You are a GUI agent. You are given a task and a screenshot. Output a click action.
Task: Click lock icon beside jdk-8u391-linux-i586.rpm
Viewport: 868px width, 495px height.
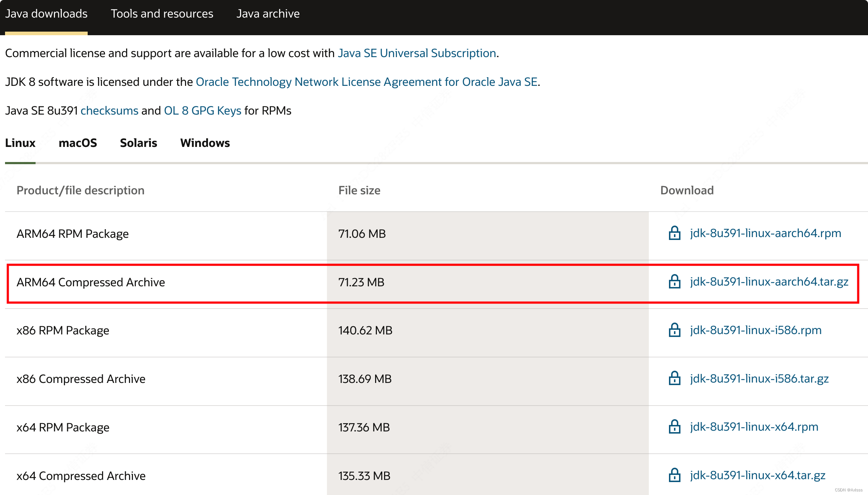(x=674, y=330)
